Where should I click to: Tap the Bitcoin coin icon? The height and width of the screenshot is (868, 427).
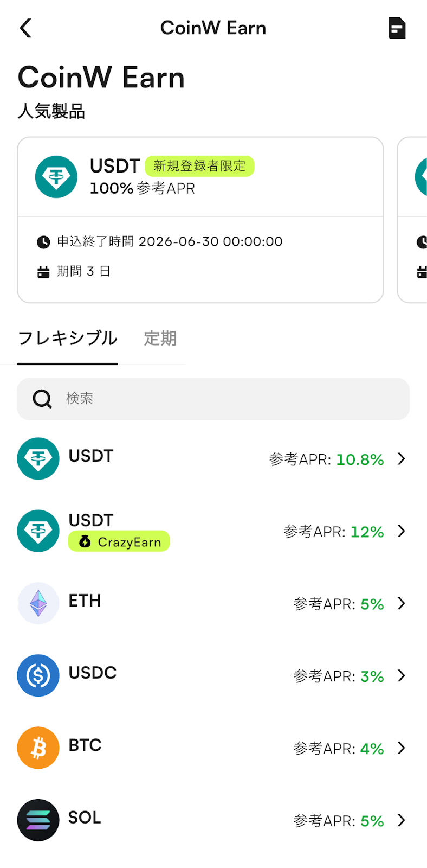coord(38,748)
